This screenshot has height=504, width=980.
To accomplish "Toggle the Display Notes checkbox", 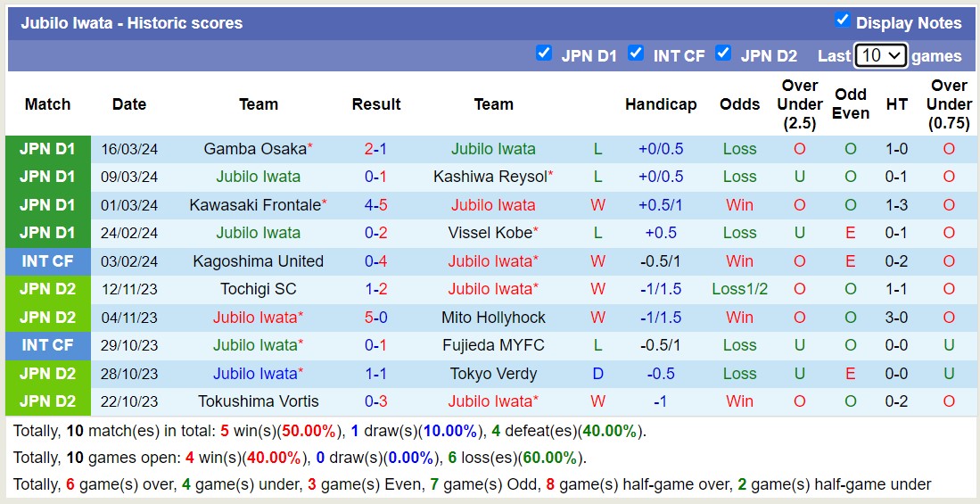I will (842, 21).
